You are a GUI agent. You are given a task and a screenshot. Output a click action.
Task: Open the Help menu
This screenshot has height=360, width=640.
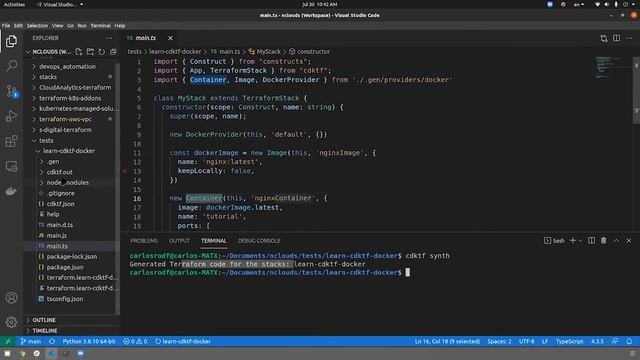(120, 26)
